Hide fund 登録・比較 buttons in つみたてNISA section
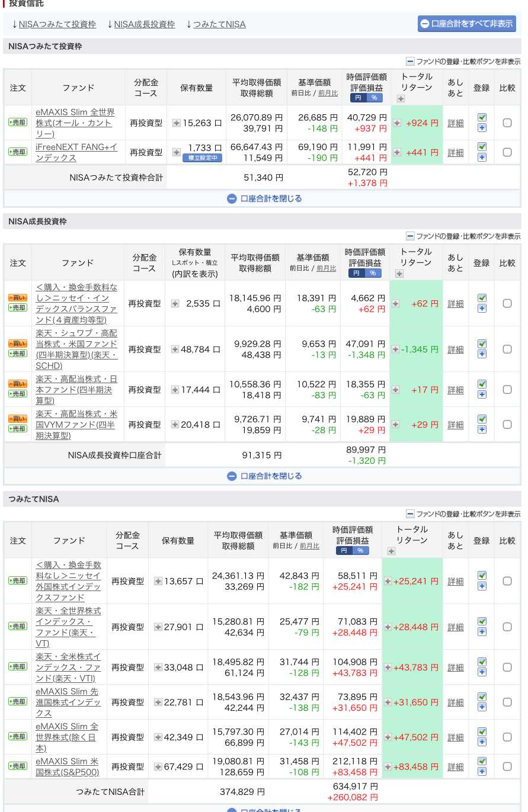This screenshot has height=812, width=528. 463,514
